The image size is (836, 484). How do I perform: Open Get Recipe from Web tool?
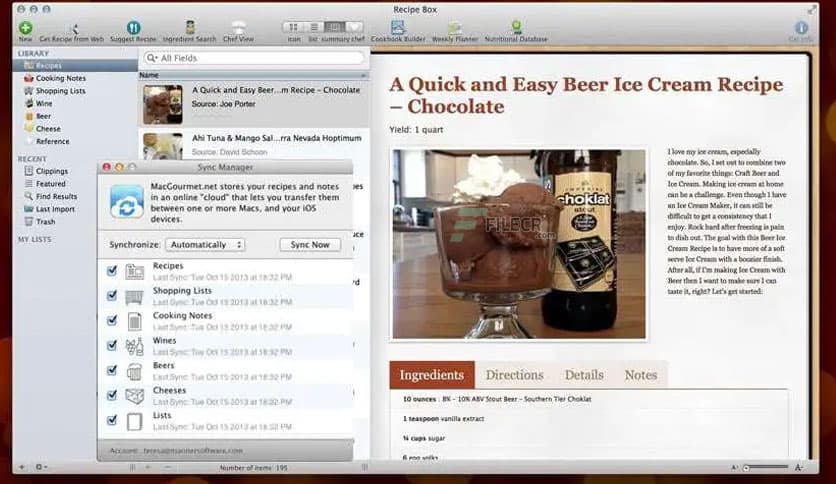click(x=73, y=28)
